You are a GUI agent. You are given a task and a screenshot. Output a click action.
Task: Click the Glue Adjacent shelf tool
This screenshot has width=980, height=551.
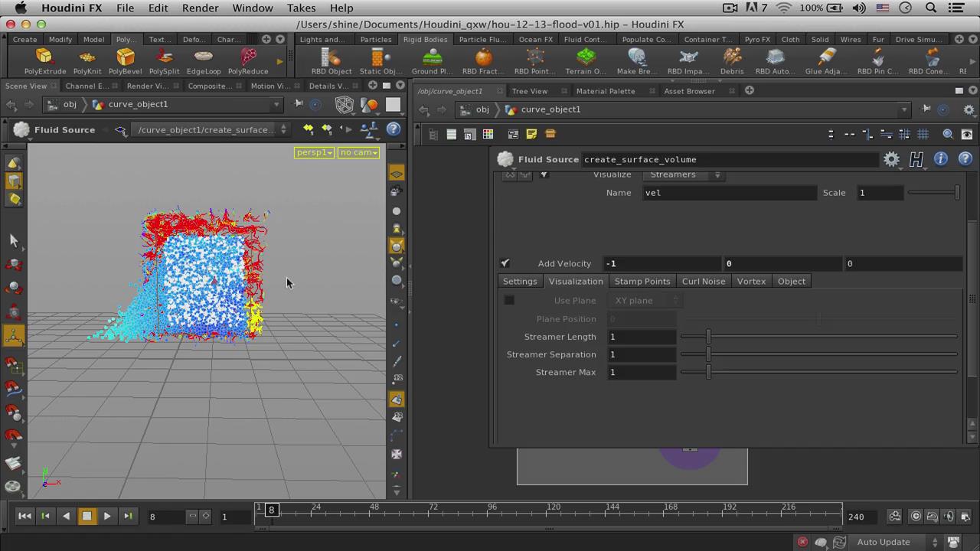point(826,61)
